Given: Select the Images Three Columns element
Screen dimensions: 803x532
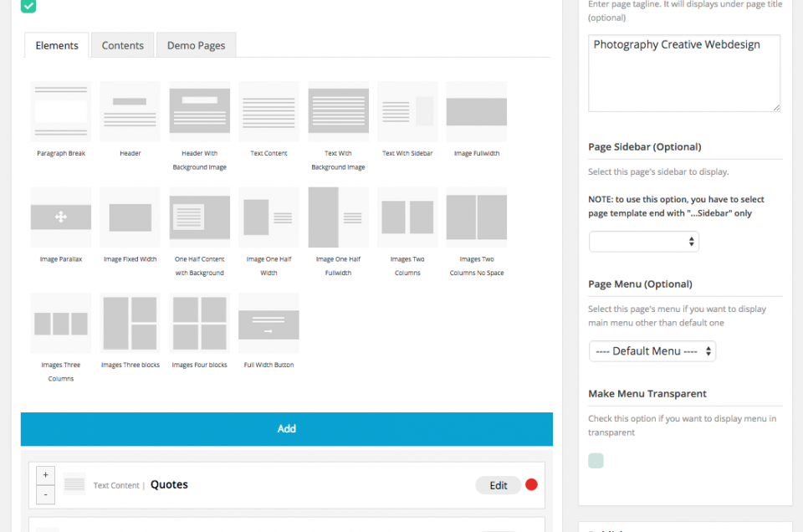Looking at the screenshot, I should 61,323.
